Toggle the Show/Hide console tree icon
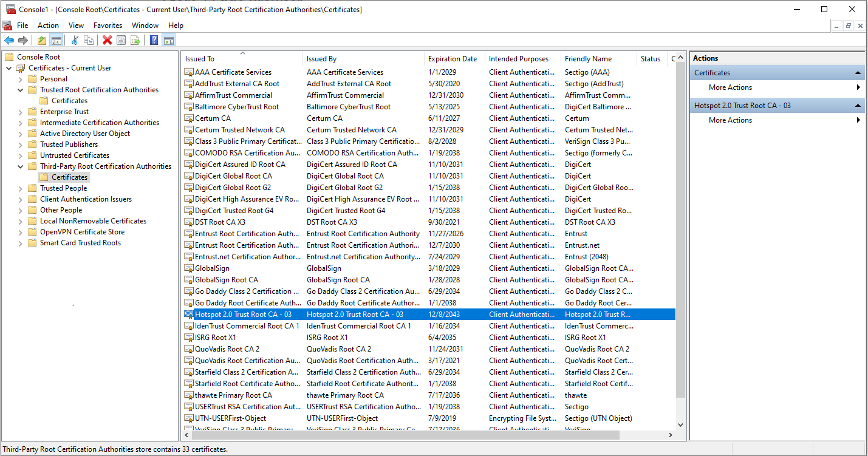 coord(56,39)
